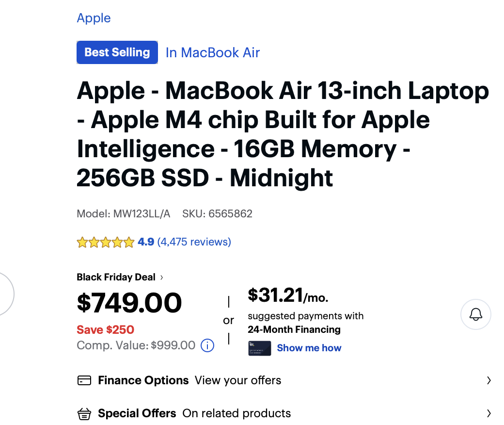Viewport: 504px width, 425px height.
Task: Click View your offers text
Action: pyautogui.click(x=238, y=380)
